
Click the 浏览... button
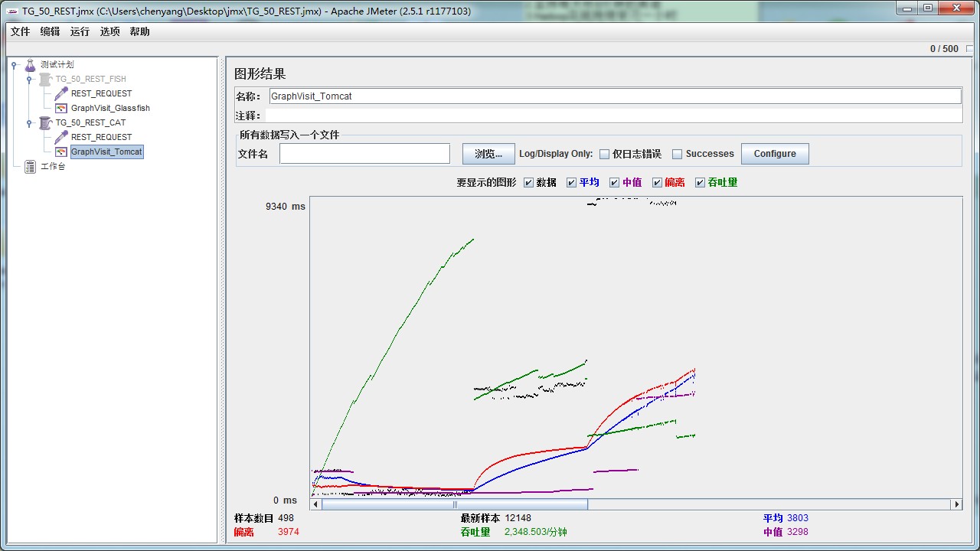(488, 153)
